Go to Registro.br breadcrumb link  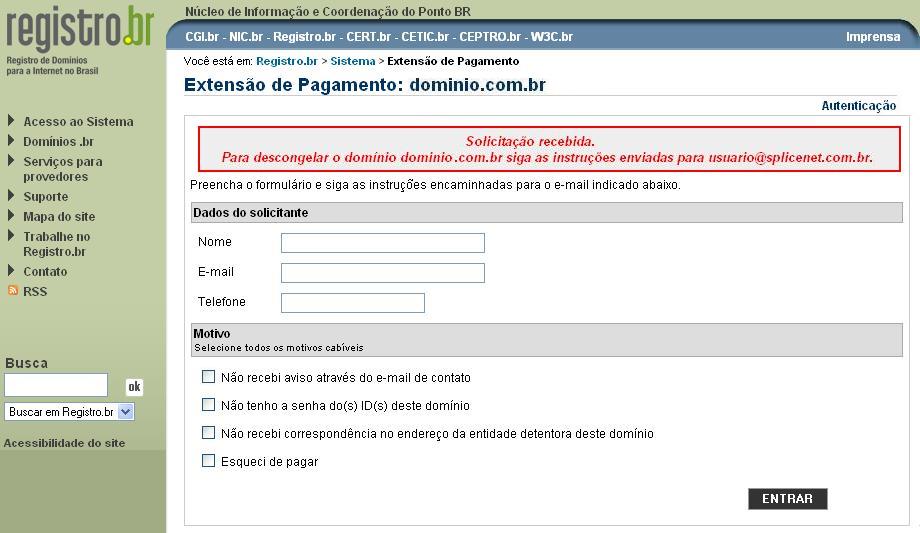pos(287,61)
